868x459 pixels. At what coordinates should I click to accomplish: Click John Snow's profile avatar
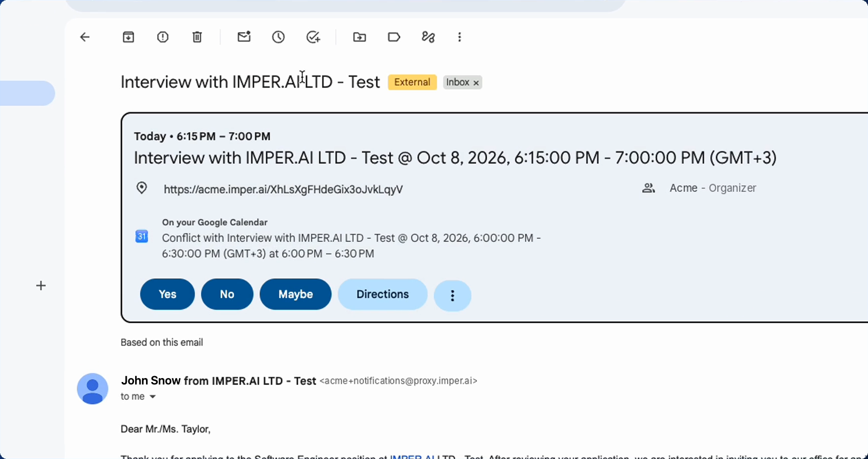click(x=93, y=389)
